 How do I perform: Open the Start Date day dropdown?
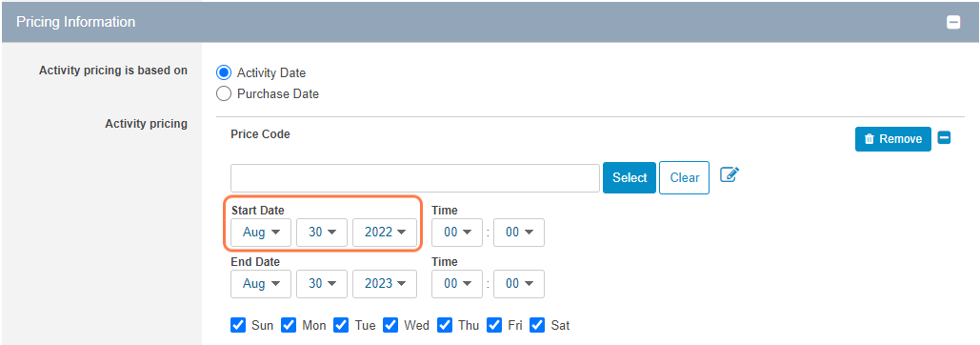[322, 232]
